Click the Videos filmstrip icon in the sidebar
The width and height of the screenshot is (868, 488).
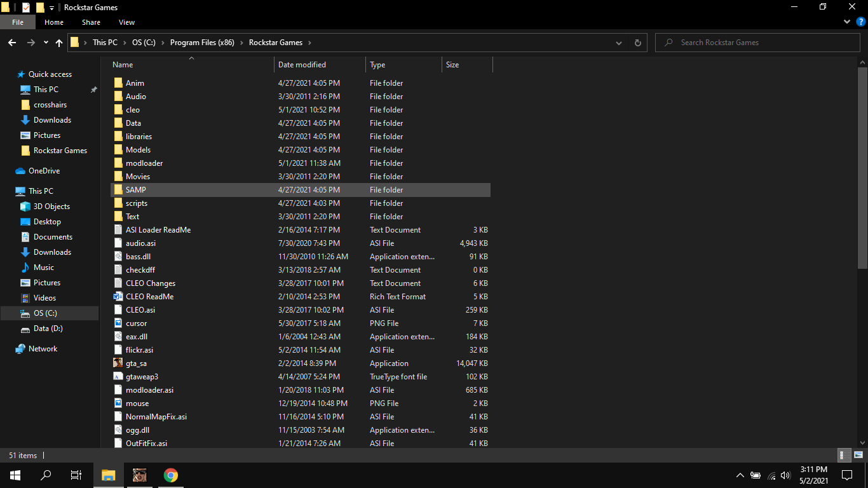pos(25,298)
